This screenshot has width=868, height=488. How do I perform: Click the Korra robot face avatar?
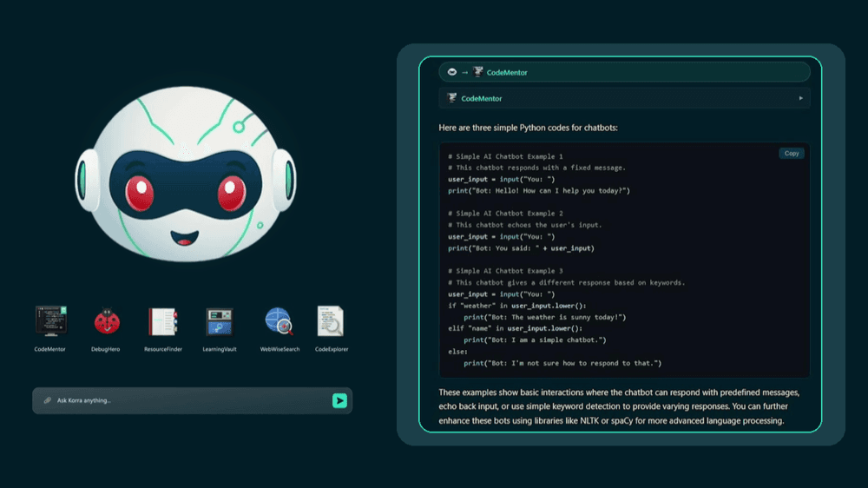pos(186,174)
